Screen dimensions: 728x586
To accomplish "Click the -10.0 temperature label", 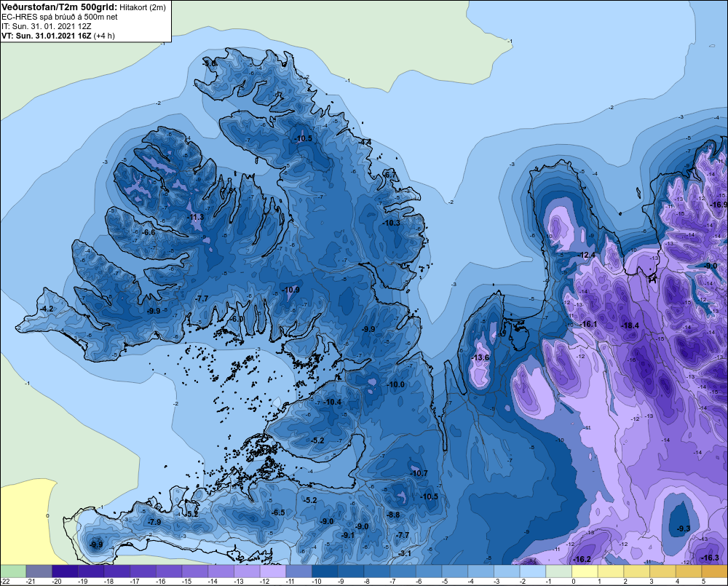I will tap(396, 384).
